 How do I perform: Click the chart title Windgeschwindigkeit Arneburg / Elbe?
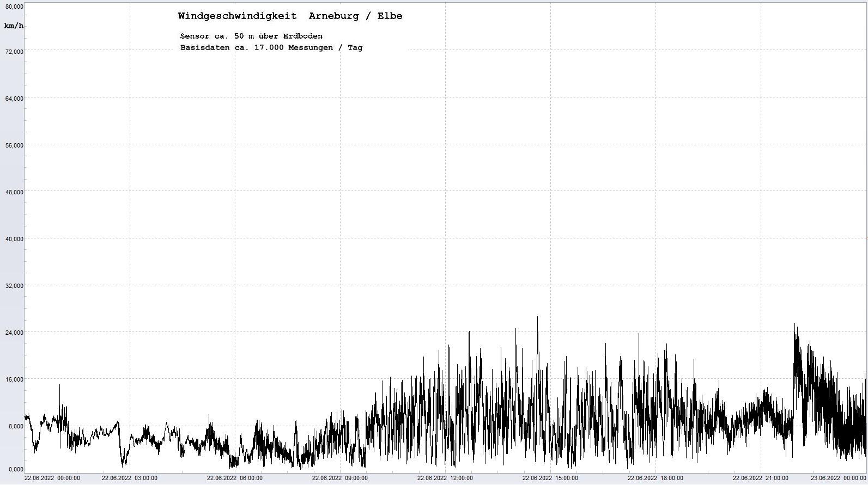[290, 16]
